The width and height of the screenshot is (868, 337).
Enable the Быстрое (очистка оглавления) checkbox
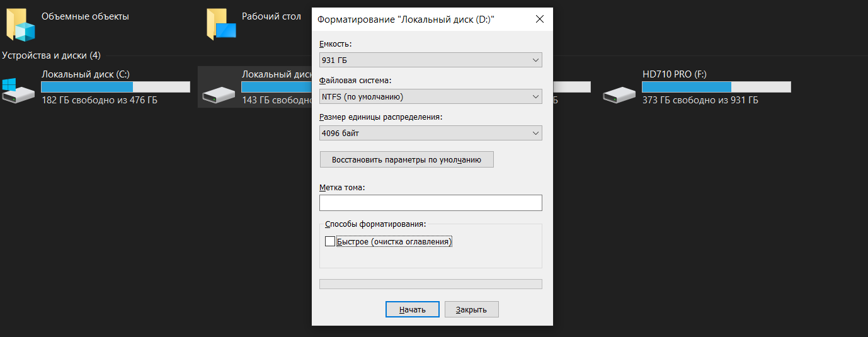(329, 241)
